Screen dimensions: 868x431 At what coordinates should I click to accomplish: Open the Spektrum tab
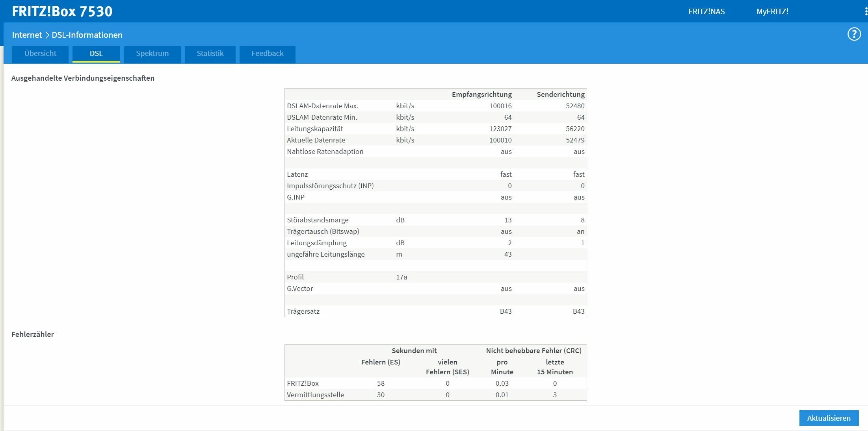click(152, 54)
